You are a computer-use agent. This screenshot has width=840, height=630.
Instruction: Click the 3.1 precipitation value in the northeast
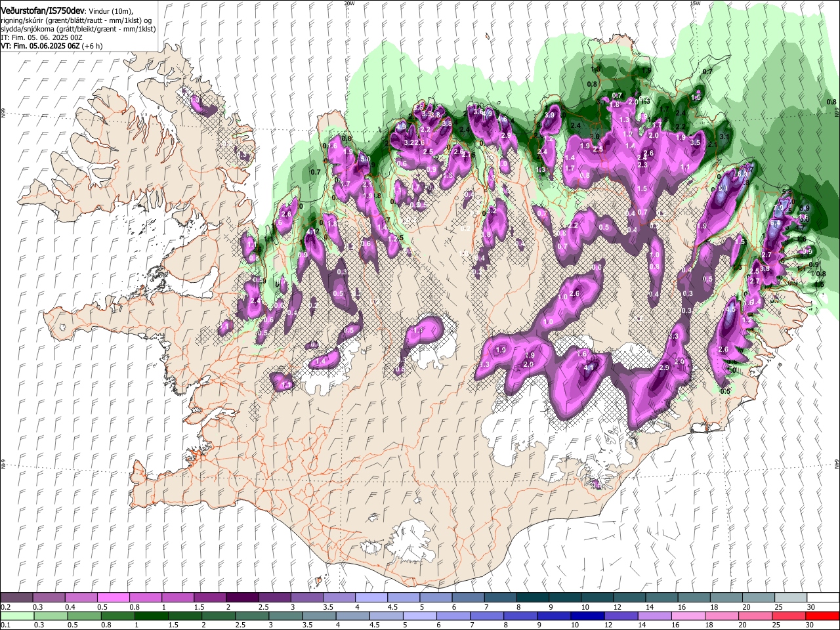pyautogui.click(x=725, y=136)
